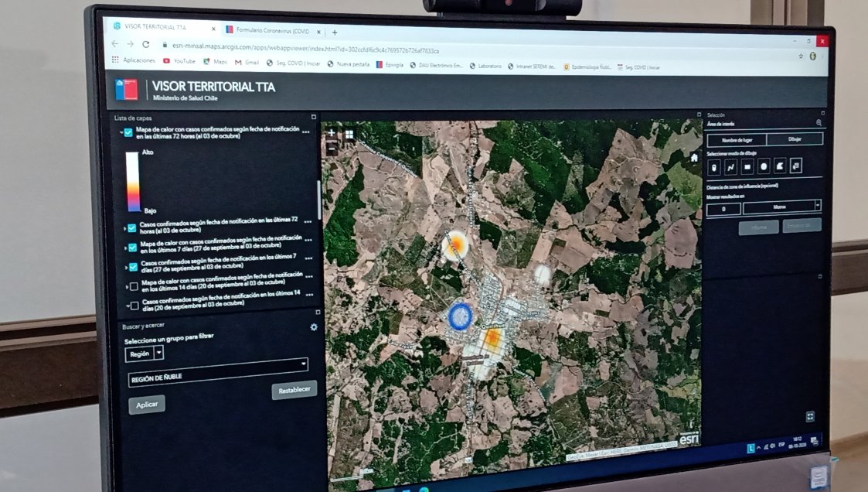This screenshot has height=492, width=868.
Task: Open the basemap gallery grid icon
Action: coord(349,134)
